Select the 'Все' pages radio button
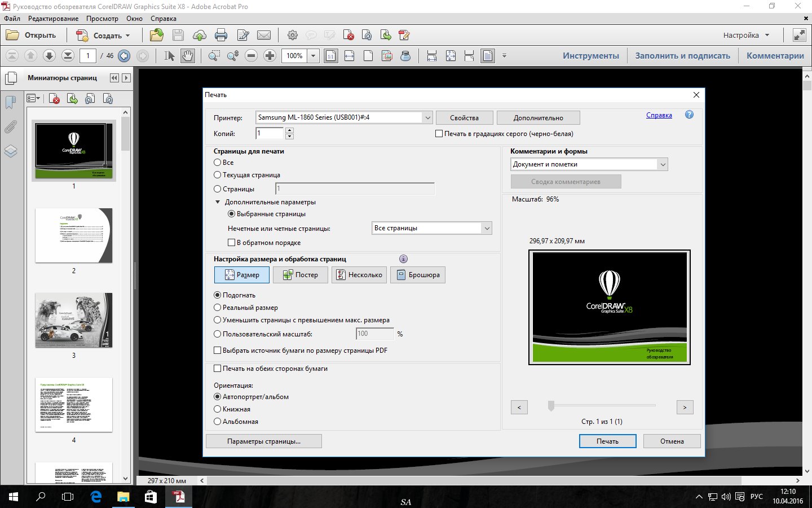This screenshot has width=812, height=508. coord(217,162)
